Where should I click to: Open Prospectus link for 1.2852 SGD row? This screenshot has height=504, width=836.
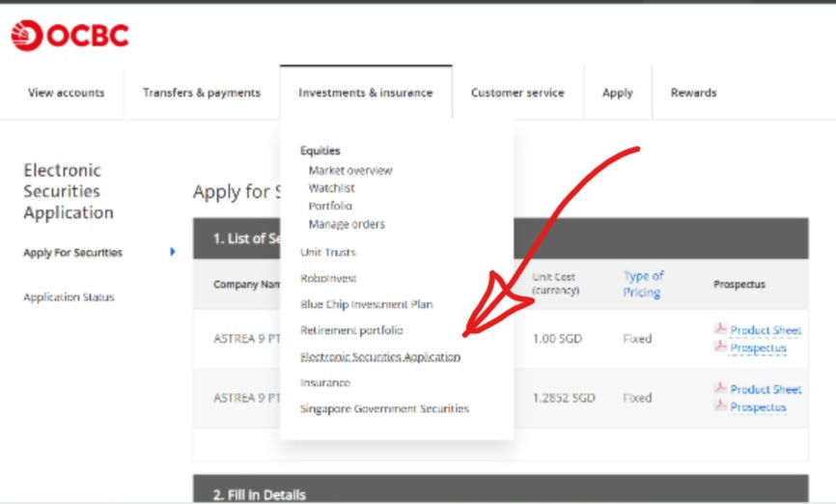[x=758, y=407]
